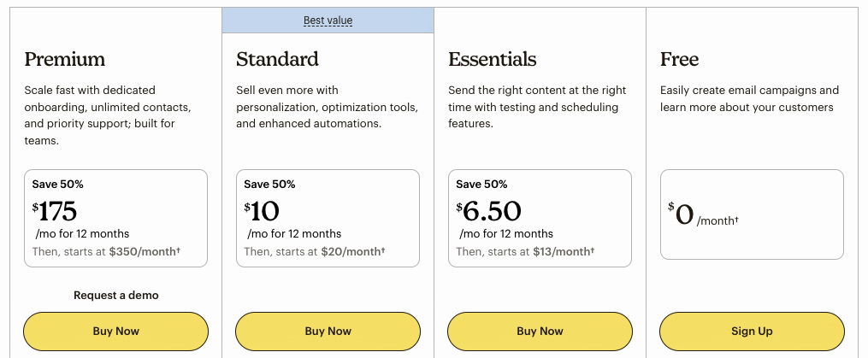This screenshot has width=868, height=358.
Task: Open the Request a demo link
Action: [116, 296]
